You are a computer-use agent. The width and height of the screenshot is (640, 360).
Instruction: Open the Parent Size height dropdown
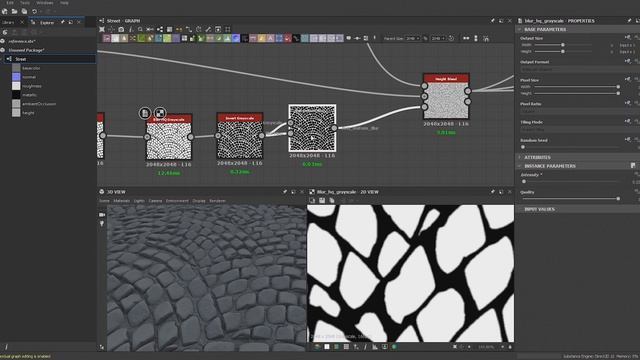pos(438,38)
